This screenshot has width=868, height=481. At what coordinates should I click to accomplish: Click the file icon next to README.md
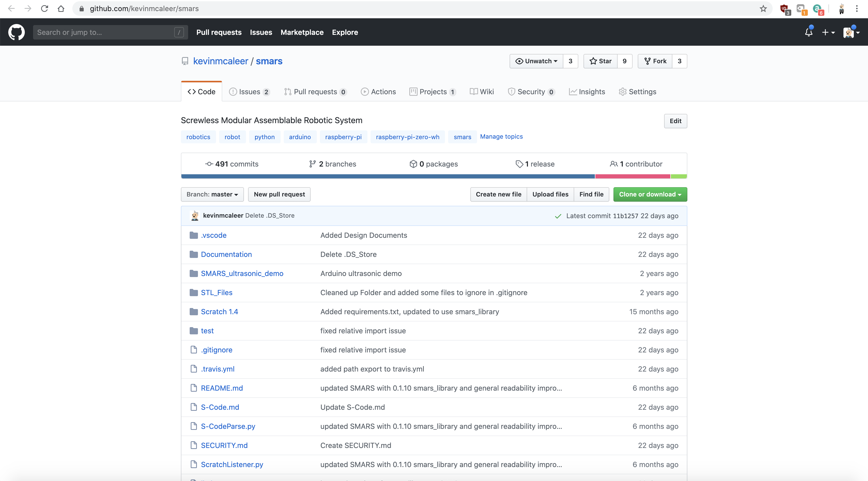(x=194, y=388)
